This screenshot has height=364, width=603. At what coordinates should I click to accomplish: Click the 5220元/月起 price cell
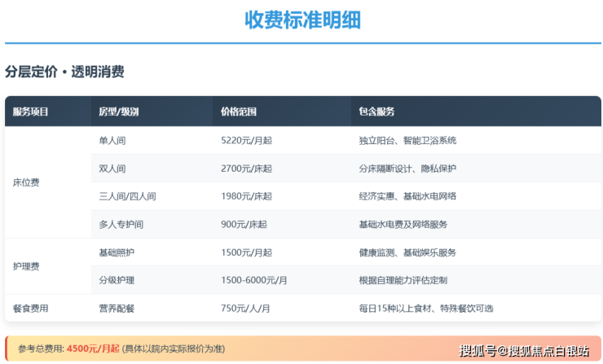click(x=246, y=140)
